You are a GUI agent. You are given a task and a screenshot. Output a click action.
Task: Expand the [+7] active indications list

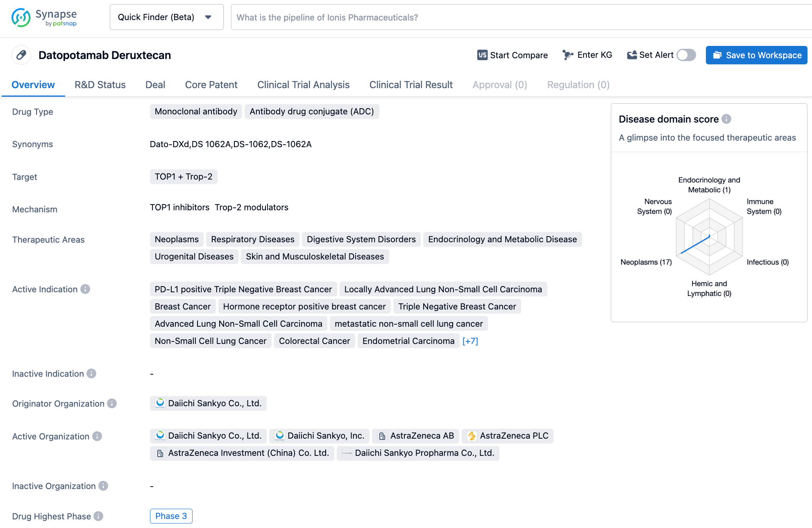coord(470,341)
